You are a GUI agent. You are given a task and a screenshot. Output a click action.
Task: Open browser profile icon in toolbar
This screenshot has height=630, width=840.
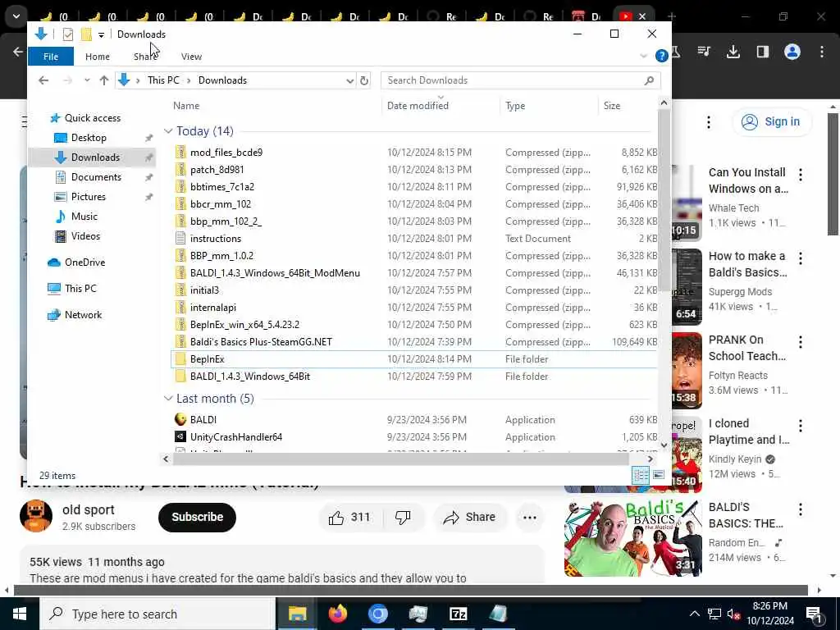[792, 52]
